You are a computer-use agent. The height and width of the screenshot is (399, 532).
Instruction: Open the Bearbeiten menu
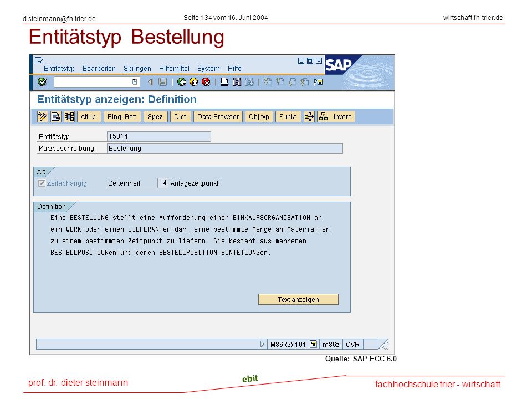click(x=99, y=69)
